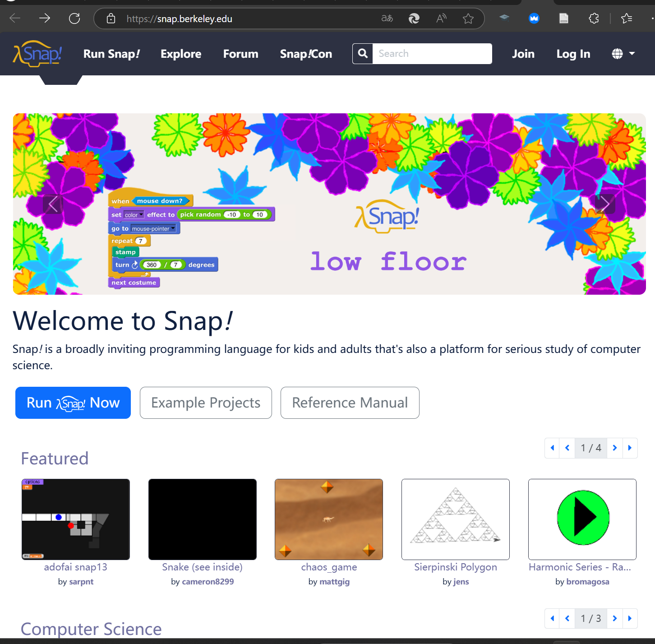Image resolution: width=655 pixels, height=644 pixels.
Task: Open the translate icon in the address bar
Action: pos(387,19)
